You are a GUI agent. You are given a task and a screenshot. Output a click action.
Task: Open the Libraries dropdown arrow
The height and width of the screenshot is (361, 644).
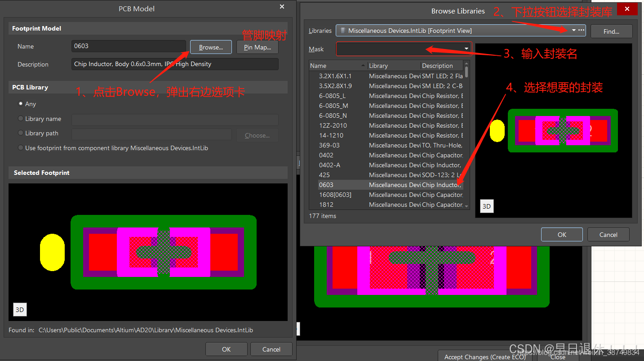[574, 31]
